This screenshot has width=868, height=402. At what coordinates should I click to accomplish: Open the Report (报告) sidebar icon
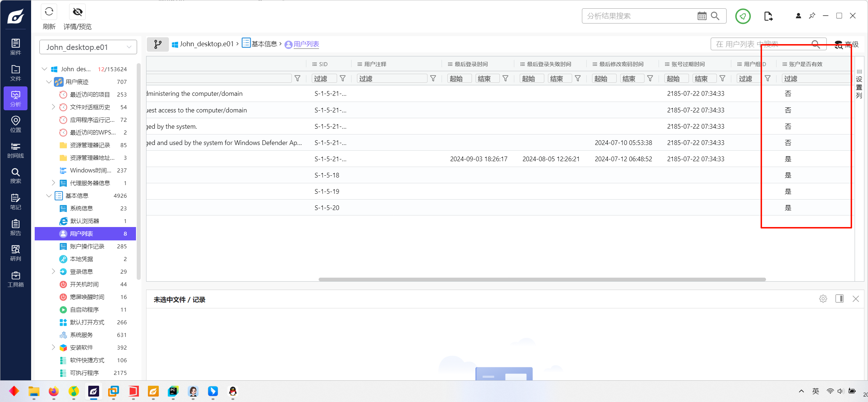coord(16,227)
